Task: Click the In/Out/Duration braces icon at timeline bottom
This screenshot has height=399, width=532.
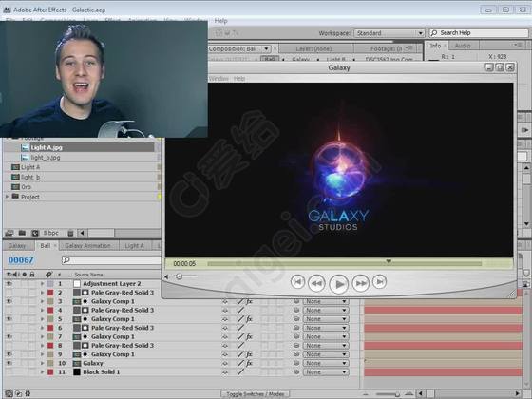Action: pos(28,393)
